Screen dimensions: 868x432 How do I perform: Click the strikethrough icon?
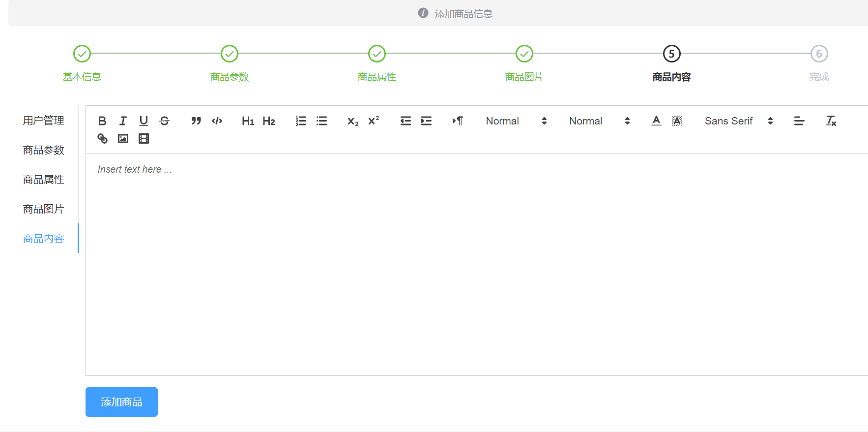pos(165,121)
